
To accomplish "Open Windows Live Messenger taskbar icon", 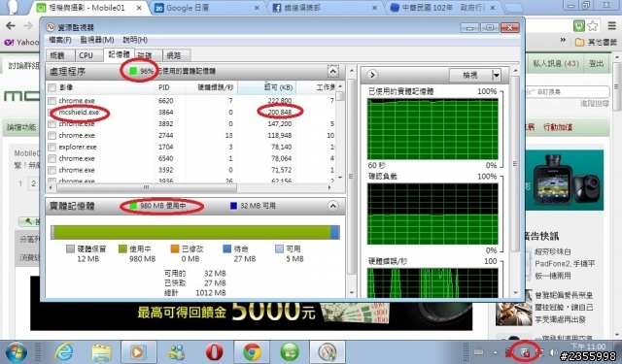I will 177,352.
